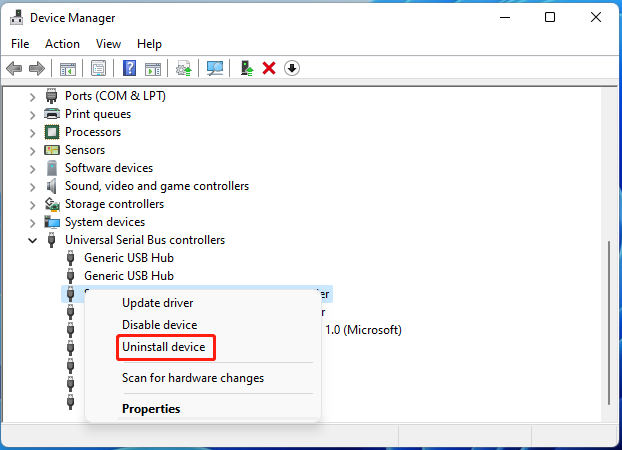622x450 pixels.
Task: Expand the System devices node
Action: pyautogui.click(x=33, y=223)
